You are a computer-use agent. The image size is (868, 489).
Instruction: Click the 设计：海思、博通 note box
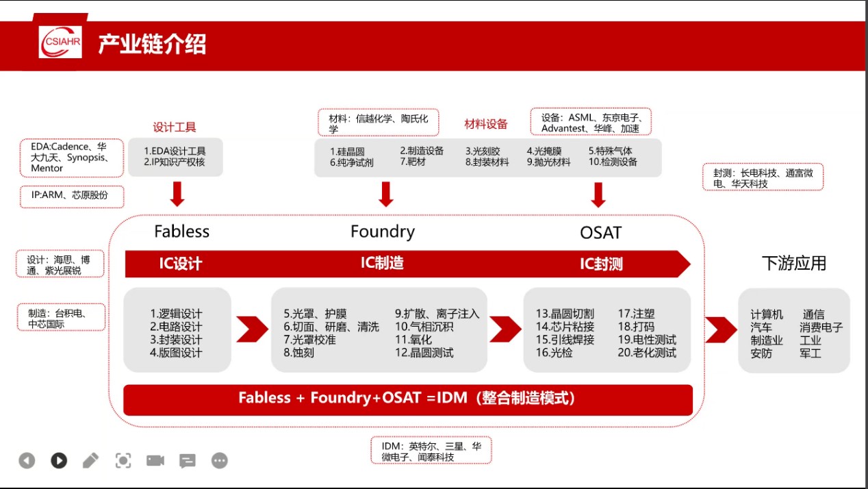click(x=61, y=264)
